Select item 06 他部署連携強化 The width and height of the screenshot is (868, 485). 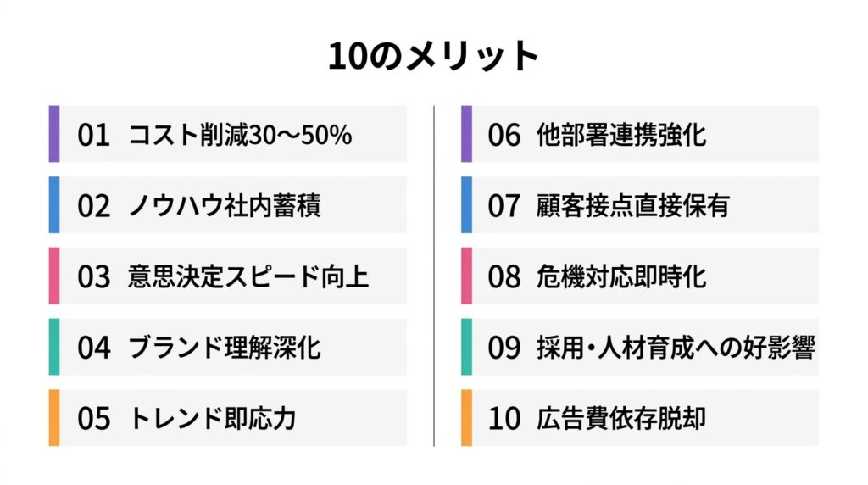[x=640, y=134]
